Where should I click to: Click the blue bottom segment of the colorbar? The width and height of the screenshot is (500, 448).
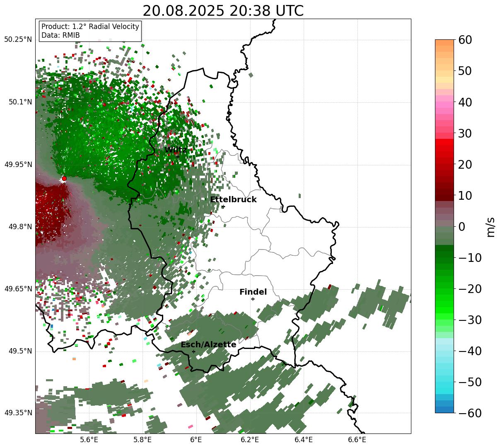(444, 409)
